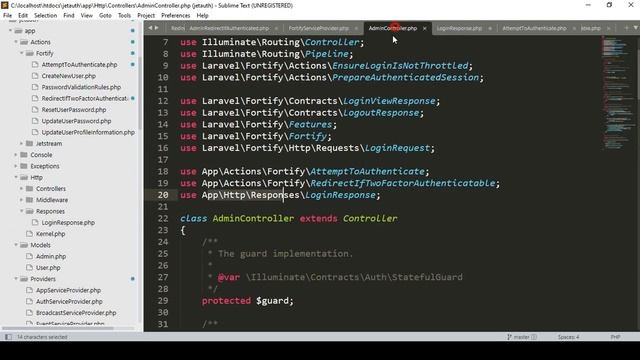Click $guard on line 29
The height and width of the screenshot is (360, 640).
272,301
